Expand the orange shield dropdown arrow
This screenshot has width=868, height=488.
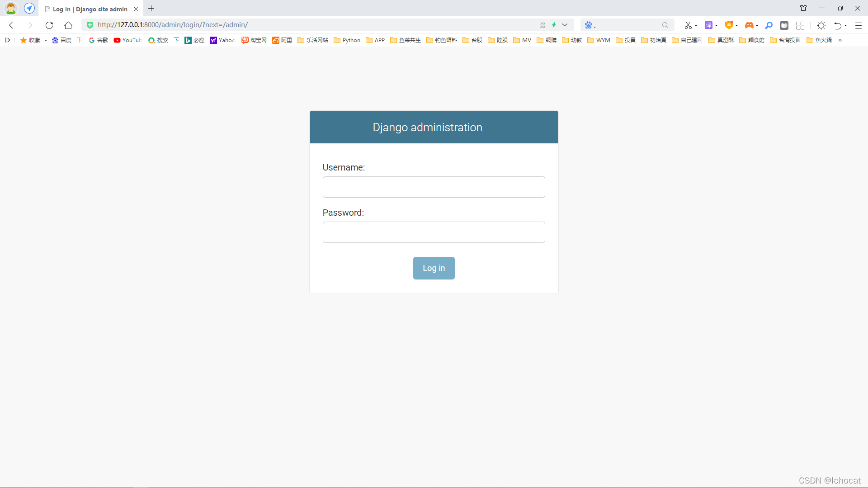tap(737, 25)
